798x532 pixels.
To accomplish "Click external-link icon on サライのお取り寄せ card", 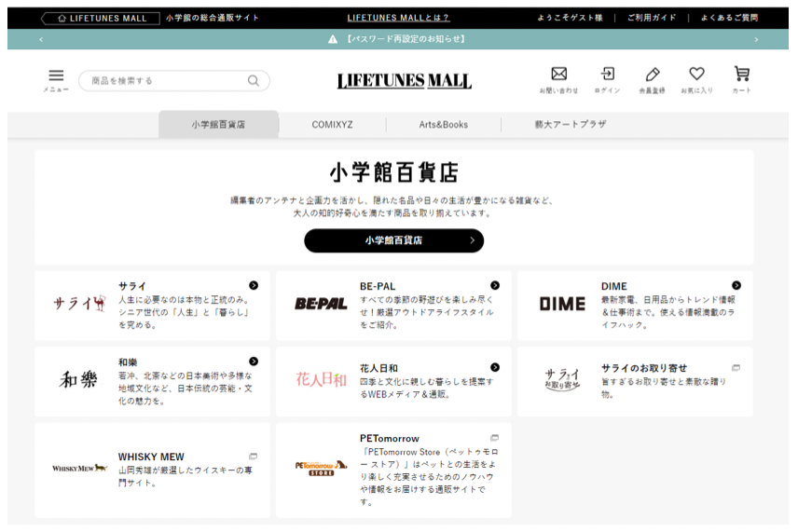I will click(x=736, y=367).
